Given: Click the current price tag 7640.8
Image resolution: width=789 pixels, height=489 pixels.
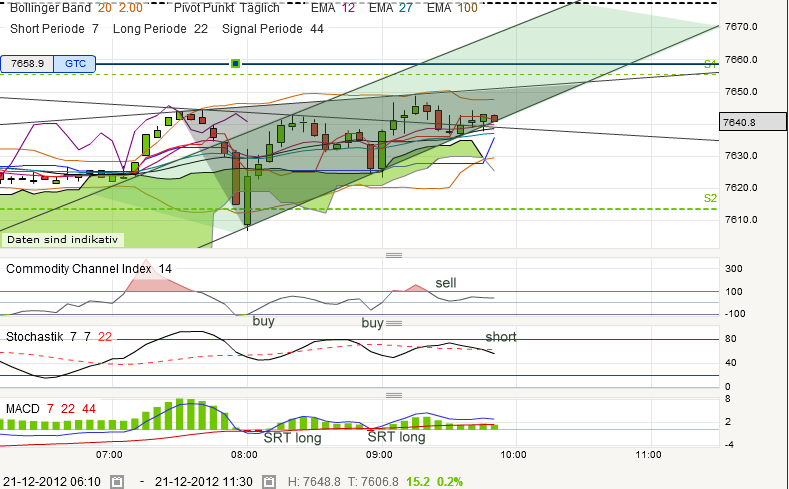Looking at the screenshot, I should (753, 122).
